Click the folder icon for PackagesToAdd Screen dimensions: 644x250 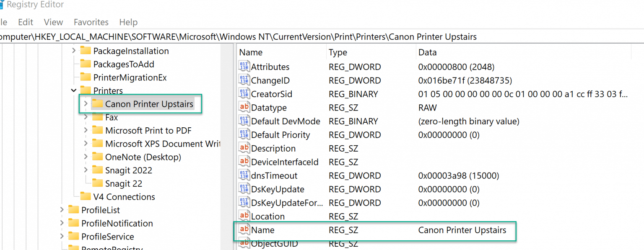86,64
